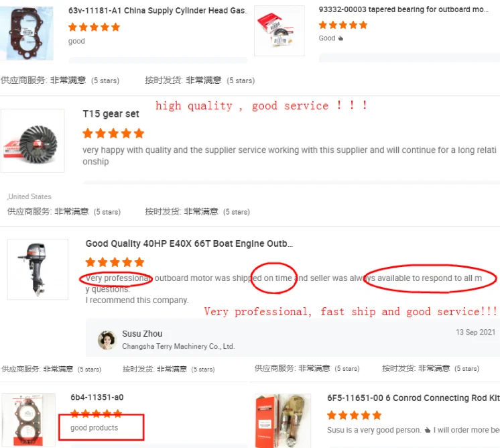This screenshot has height=448, width=500.
Task: Click the Susu Zhou reply name
Action: pyautogui.click(x=142, y=334)
